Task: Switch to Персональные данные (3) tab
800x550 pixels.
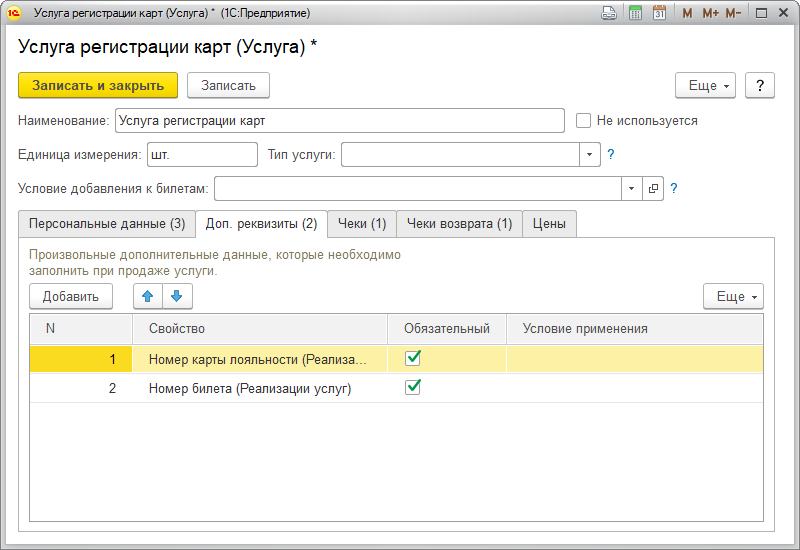Action: tap(106, 224)
